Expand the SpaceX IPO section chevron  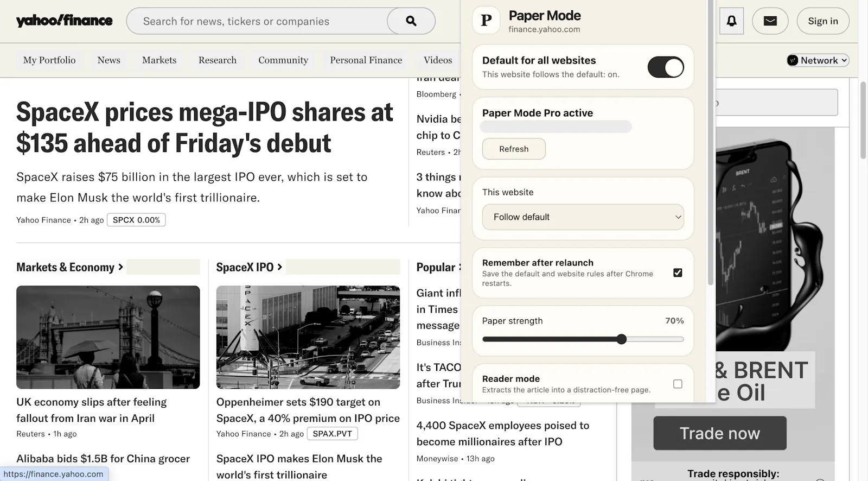point(280,267)
